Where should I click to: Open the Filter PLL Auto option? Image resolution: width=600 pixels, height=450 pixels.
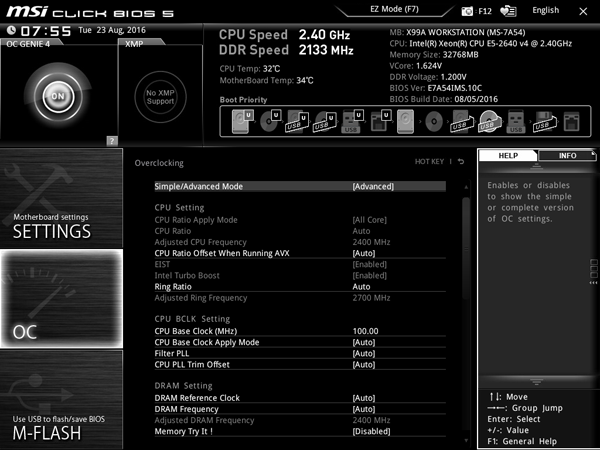[x=300, y=353]
